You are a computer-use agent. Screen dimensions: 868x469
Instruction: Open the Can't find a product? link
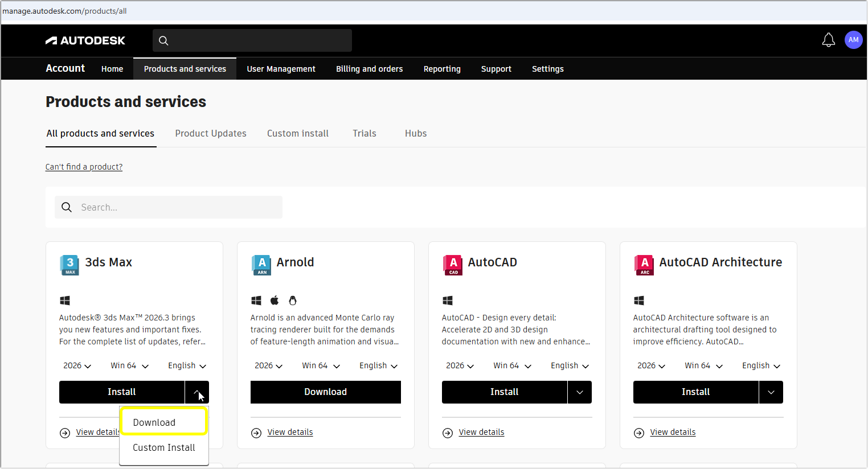pos(84,166)
